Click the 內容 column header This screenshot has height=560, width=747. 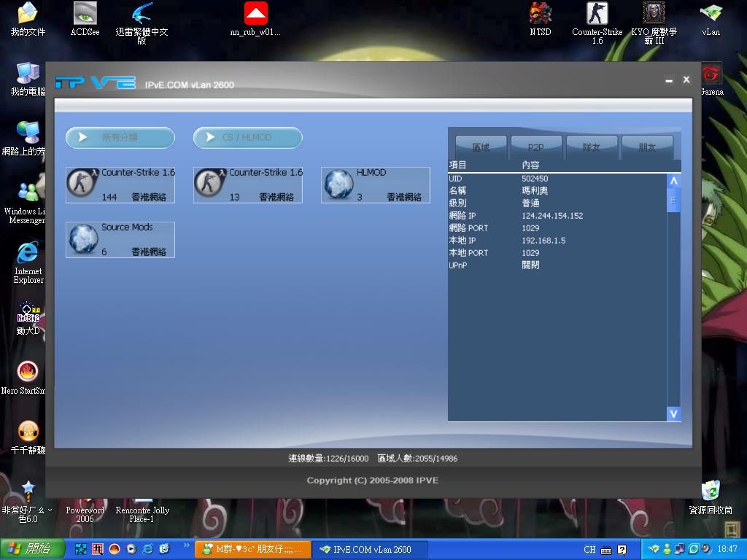531,166
